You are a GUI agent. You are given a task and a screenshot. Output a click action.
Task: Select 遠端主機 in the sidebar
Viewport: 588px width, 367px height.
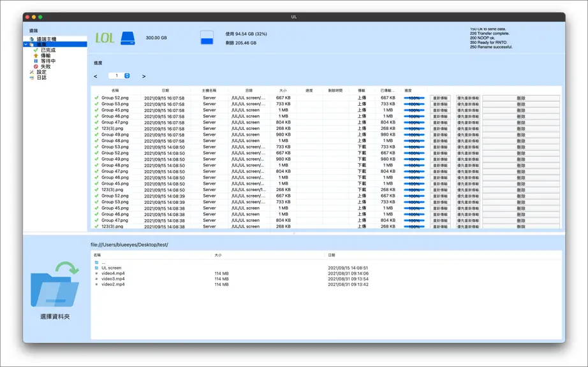pos(47,39)
